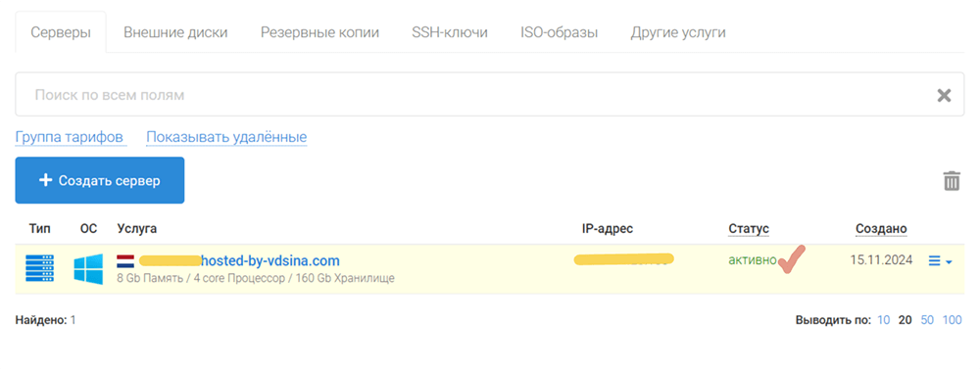Click the server type rack icon

[x=39, y=268]
